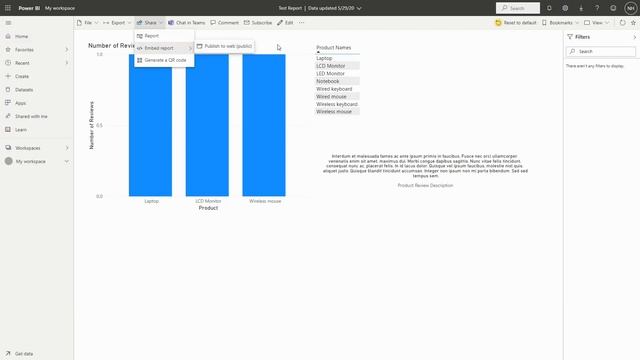Select Wired keyboard in slicer

[337, 89]
